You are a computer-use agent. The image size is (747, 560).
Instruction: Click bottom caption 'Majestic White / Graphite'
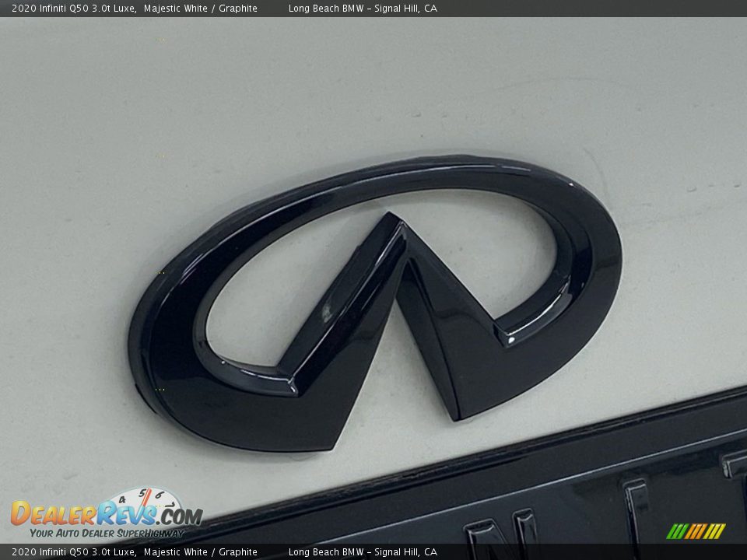(201, 552)
